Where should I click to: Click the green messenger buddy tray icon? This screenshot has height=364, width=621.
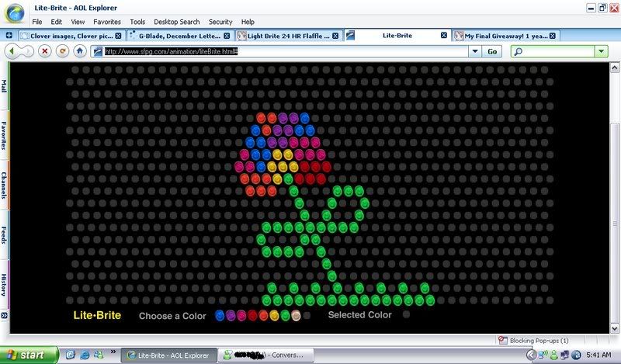(554, 355)
